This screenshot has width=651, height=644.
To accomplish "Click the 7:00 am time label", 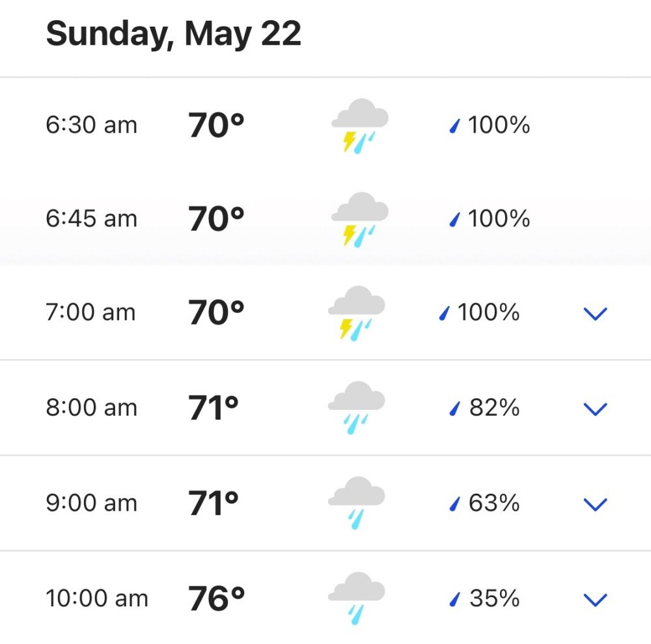I will point(90,312).
